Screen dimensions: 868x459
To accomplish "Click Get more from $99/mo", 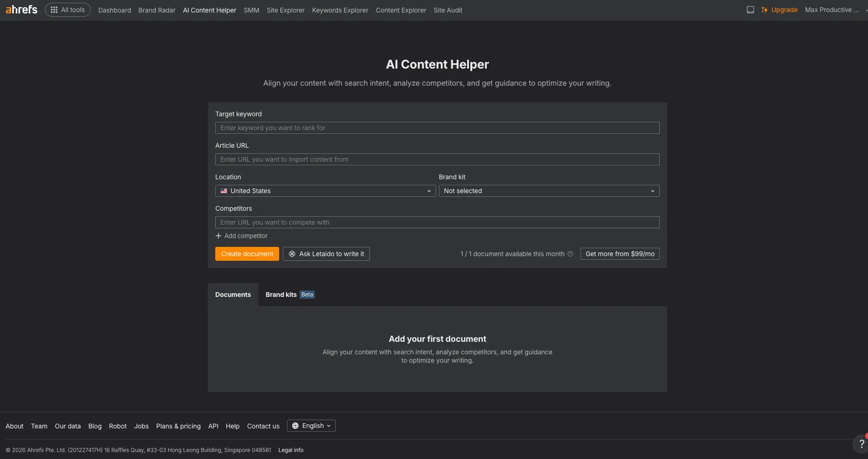I will [x=620, y=254].
